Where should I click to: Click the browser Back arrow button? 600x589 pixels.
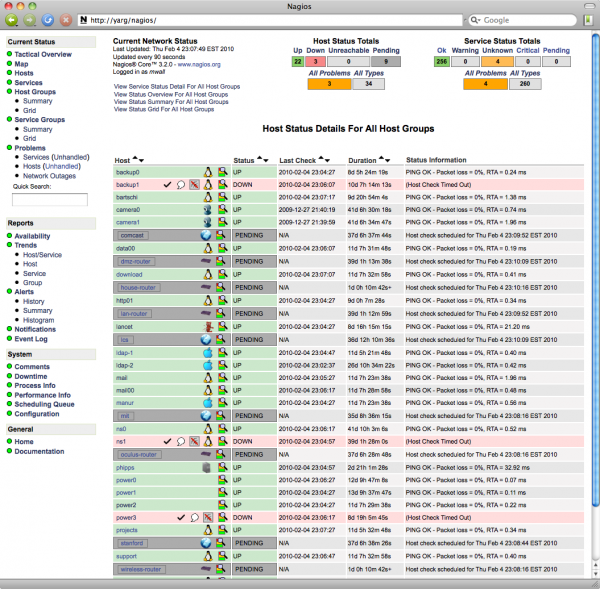[x=11, y=19]
